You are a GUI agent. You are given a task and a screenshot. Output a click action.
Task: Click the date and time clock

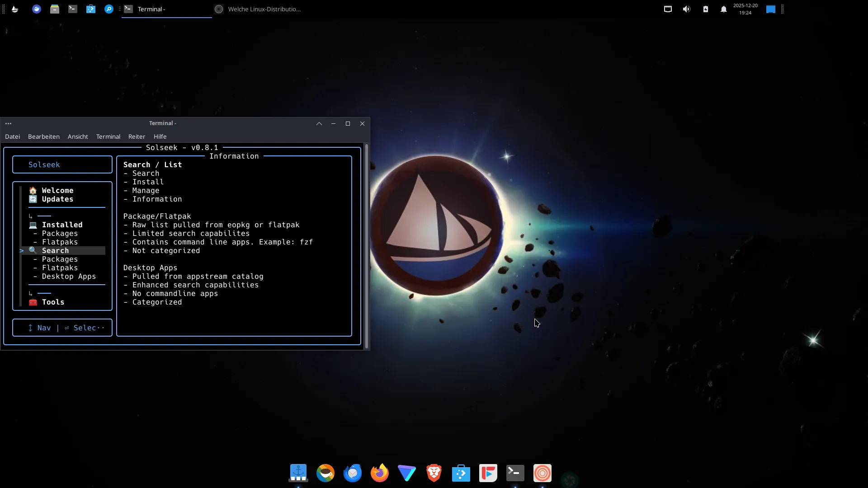[x=745, y=9]
